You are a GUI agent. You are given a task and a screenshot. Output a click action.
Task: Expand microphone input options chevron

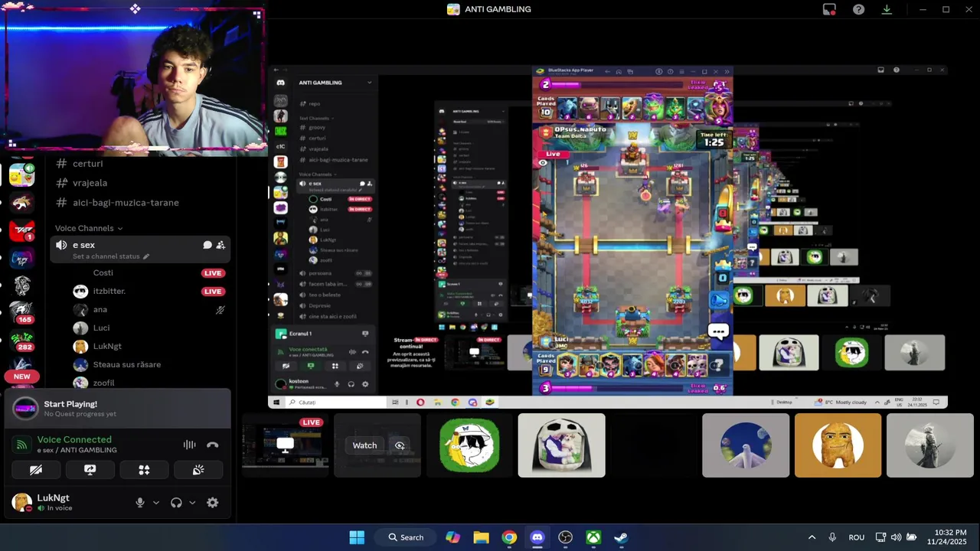click(x=156, y=503)
